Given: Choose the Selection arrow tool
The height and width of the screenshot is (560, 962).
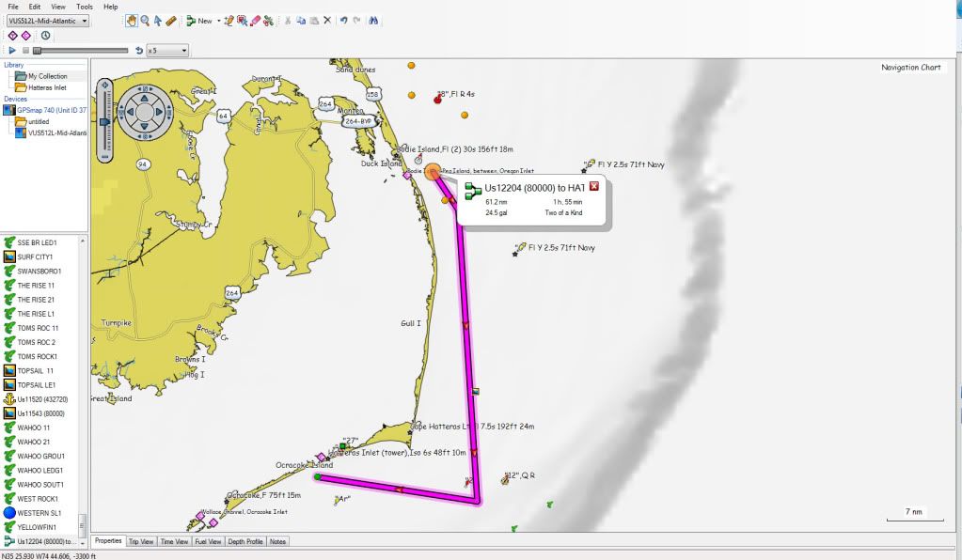Looking at the screenshot, I should [158, 19].
